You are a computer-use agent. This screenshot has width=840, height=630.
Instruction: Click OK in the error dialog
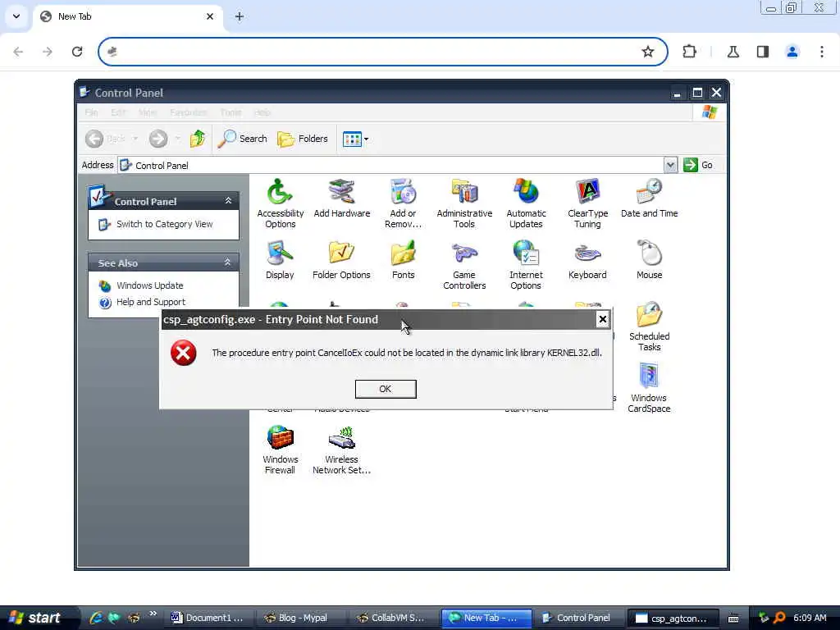coord(386,389)
